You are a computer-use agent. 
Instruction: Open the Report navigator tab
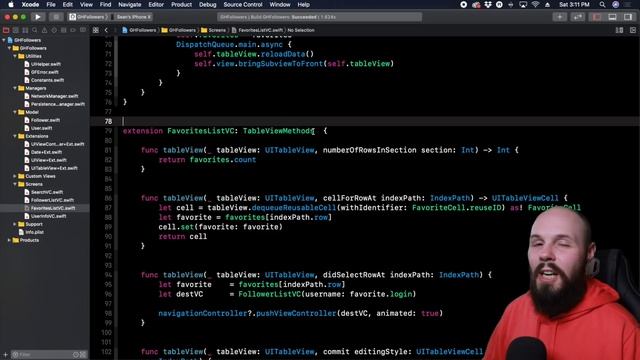(83, 30)
